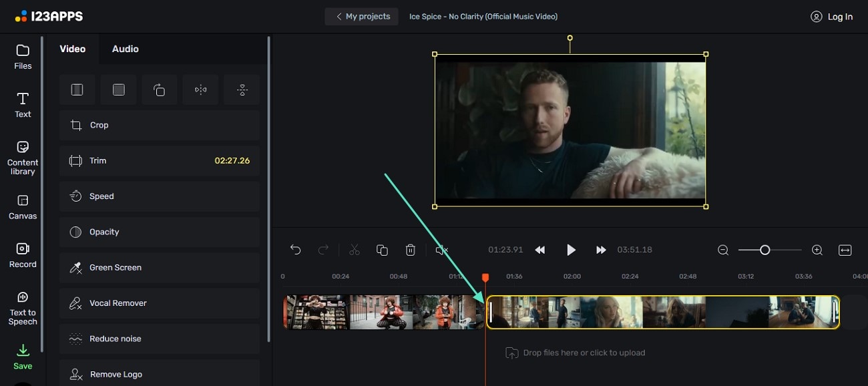868x386 pixels.
Task: Play the video
Action: 571,250
